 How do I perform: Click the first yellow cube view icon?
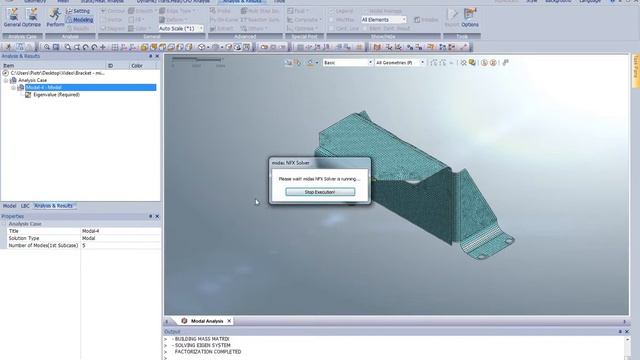click(x=144, y=47)
